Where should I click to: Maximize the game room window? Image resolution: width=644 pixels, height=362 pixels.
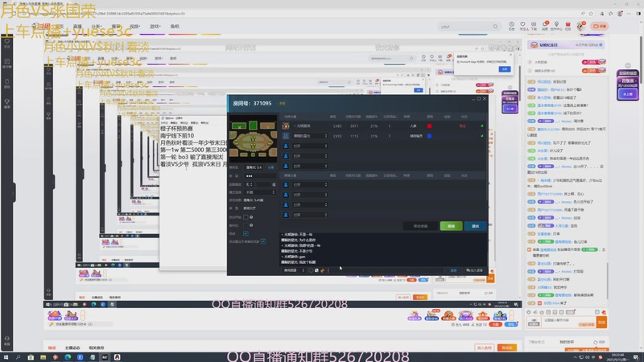[479, 99]
